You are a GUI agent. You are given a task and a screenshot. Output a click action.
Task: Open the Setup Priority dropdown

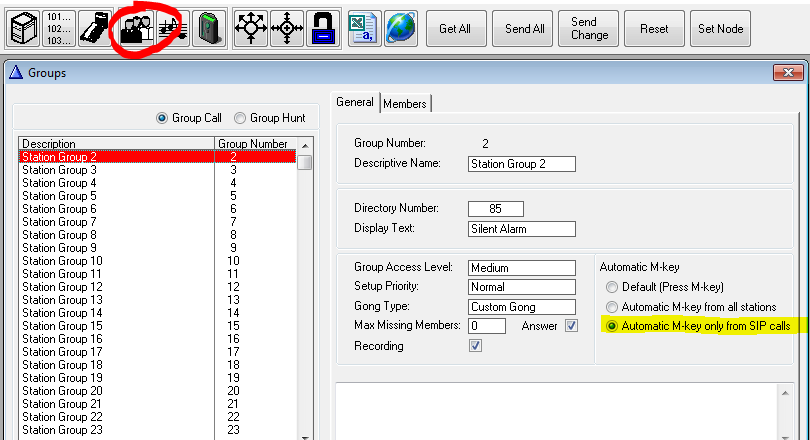coord(522,287)
